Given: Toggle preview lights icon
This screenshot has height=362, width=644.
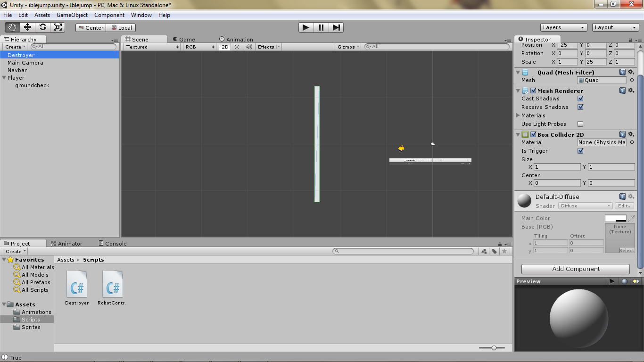Looking at the screenshot, I should coord(636,281).
